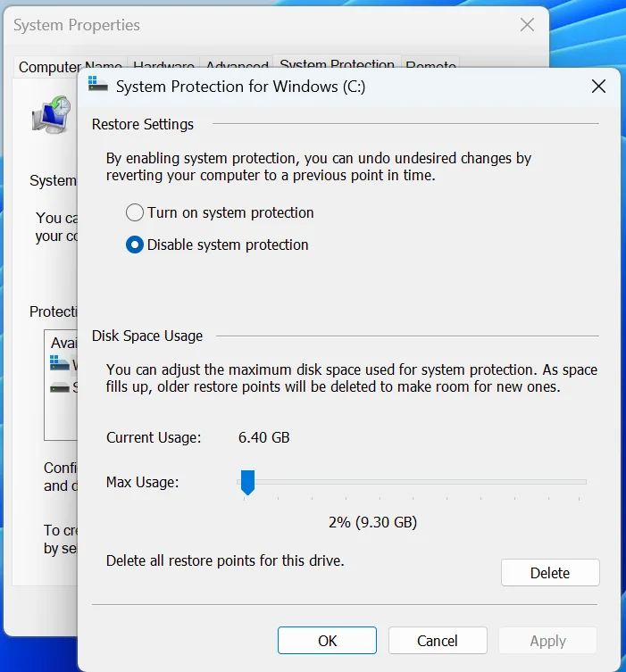Viewport: 626px width, 672px height.
Task: Click the Restore Settings heading
Action: coord(143,124)
